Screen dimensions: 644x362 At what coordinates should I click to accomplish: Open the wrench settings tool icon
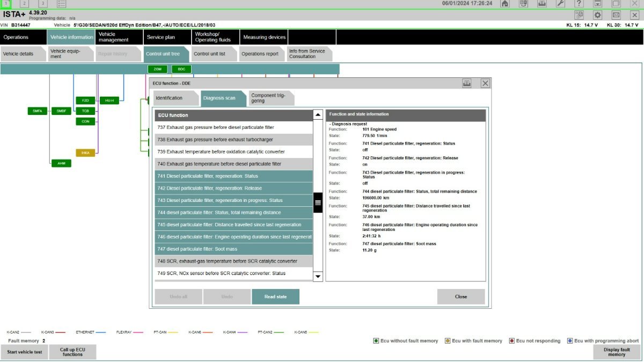[x=560, y=4]
